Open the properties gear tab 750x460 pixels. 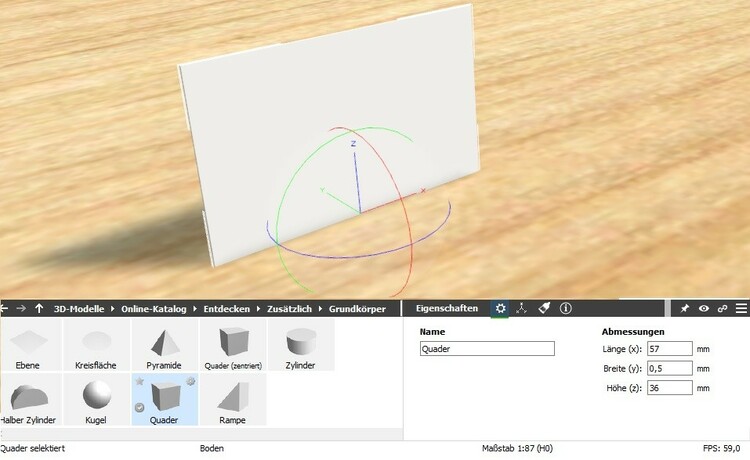(500, 308)
